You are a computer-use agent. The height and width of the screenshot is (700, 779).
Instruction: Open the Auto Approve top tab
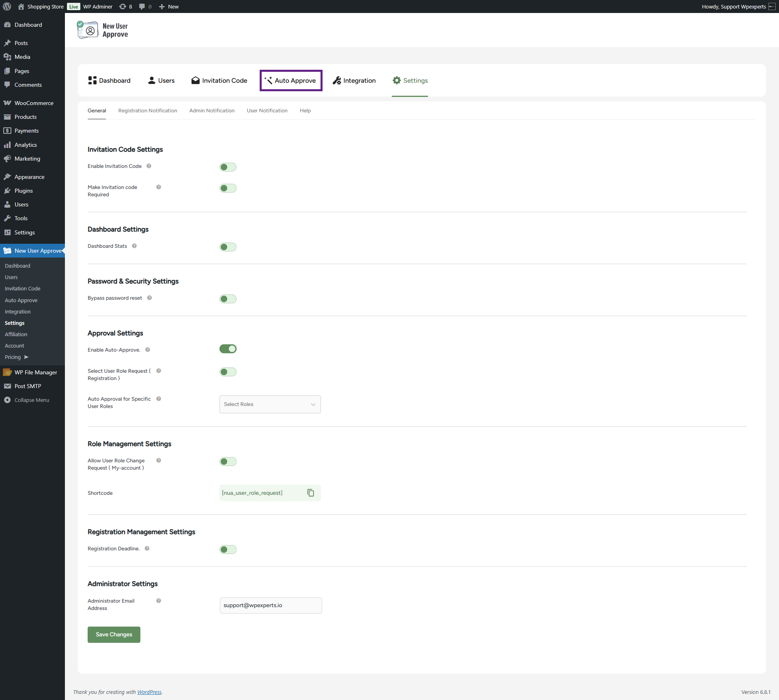click(x=291, y=80)
